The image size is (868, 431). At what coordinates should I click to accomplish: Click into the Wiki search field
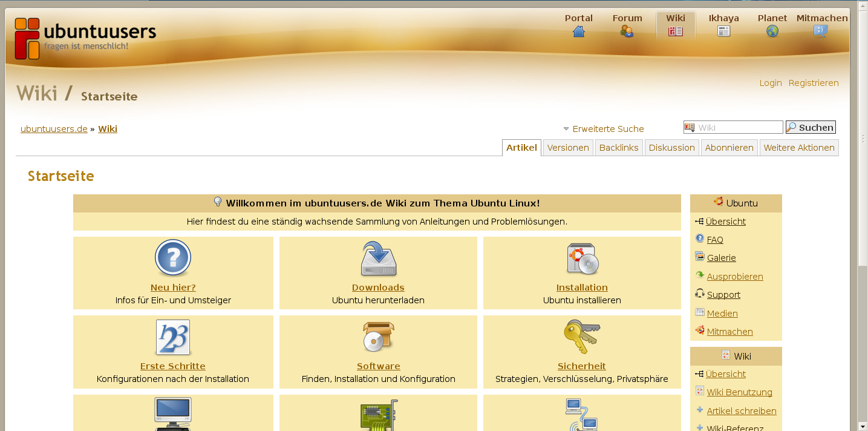pyautogui.click(x=733, y=127)
